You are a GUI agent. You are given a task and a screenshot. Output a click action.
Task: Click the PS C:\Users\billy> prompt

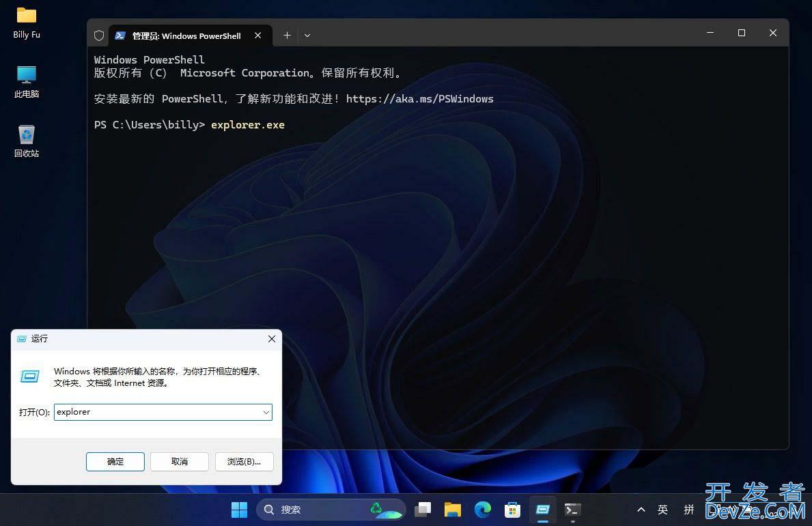coord(149,124)
